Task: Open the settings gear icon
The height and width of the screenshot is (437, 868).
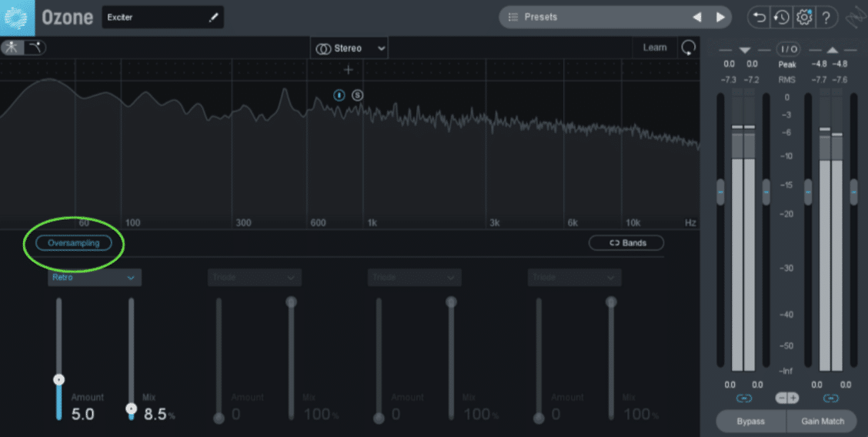Action: (x=804, y=18)
